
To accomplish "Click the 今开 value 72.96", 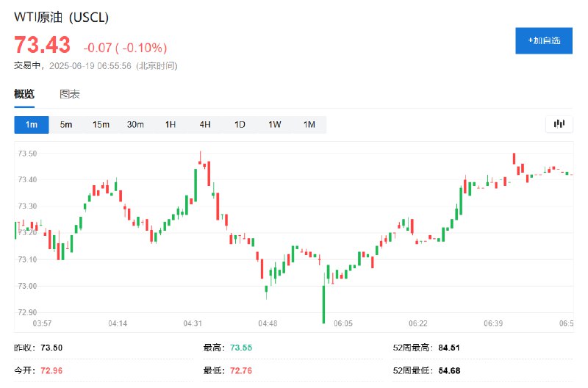I will point(51,370).
